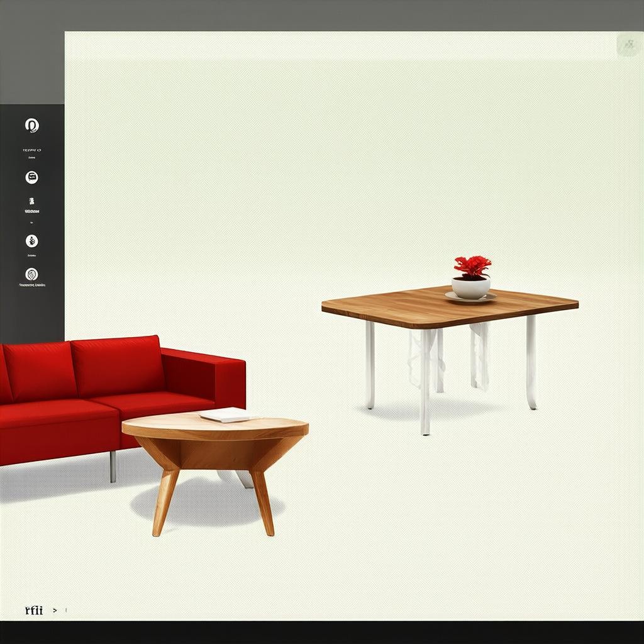This screenshot has width=644, height=644.
Task: Click the small figure icon in the sidebar
Action: coord(31,201)
